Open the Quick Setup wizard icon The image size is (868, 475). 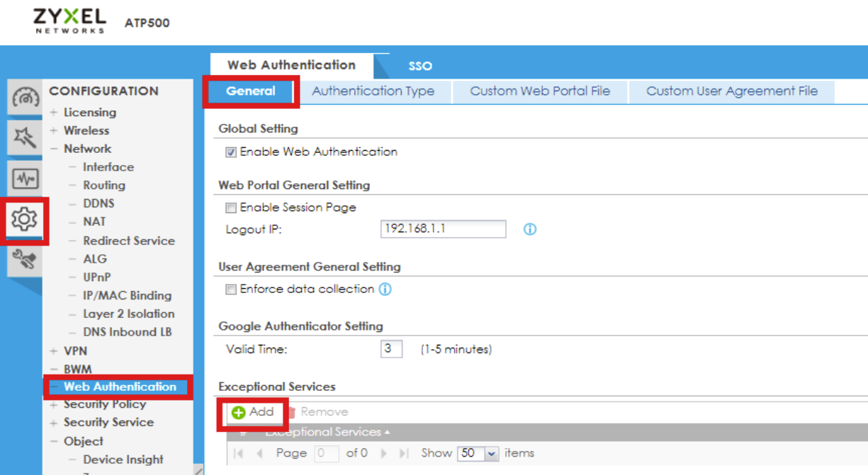coord(26,137)
